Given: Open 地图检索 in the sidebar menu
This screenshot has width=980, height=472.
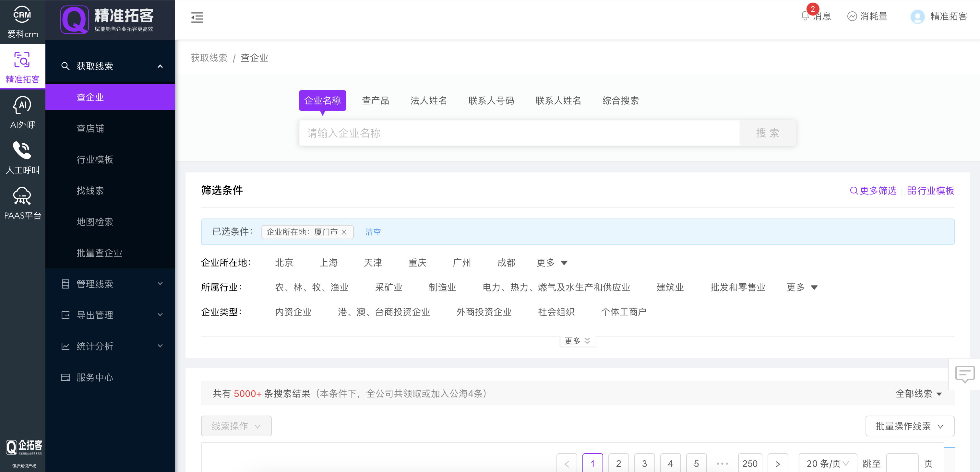Looking at the screenshot, I should 95,222.
